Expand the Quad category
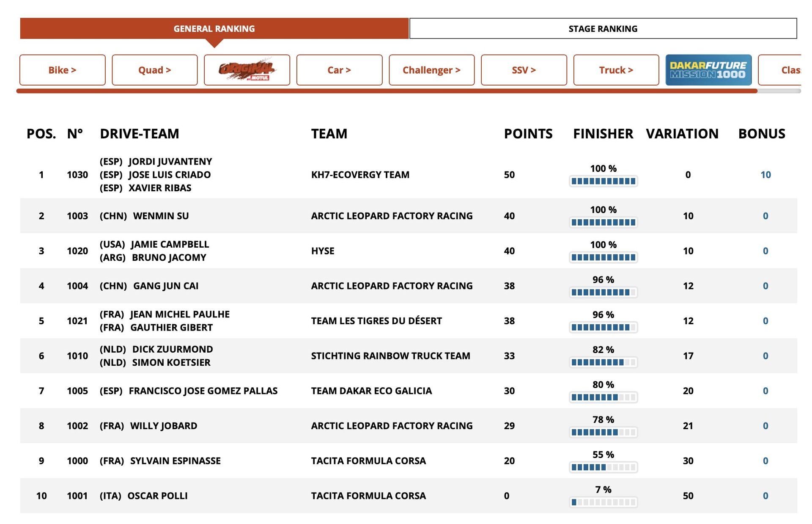This screenshot has height=524, width=812. point(154,70)
